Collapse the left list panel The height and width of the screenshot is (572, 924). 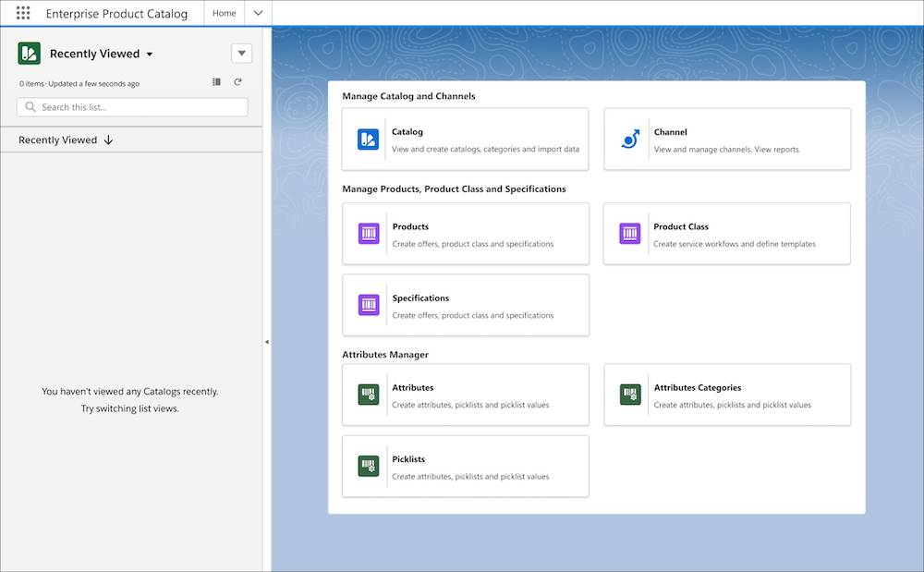(266, 342)
